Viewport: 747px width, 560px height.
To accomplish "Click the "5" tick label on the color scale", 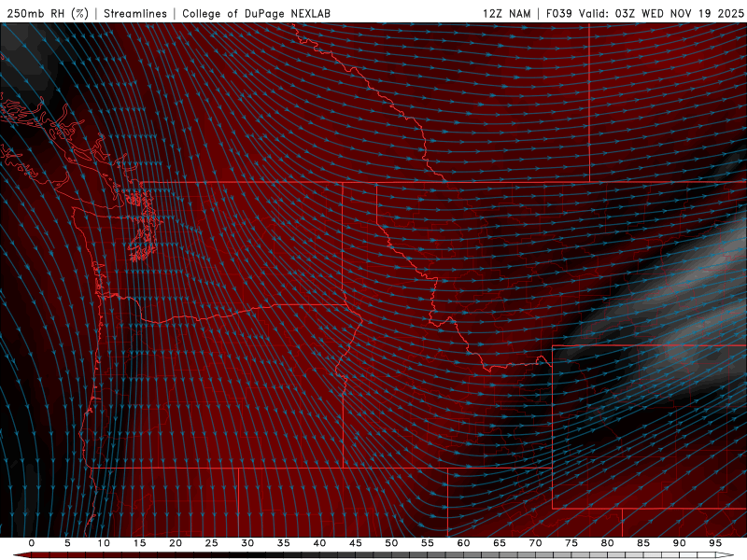I will 67,543.
